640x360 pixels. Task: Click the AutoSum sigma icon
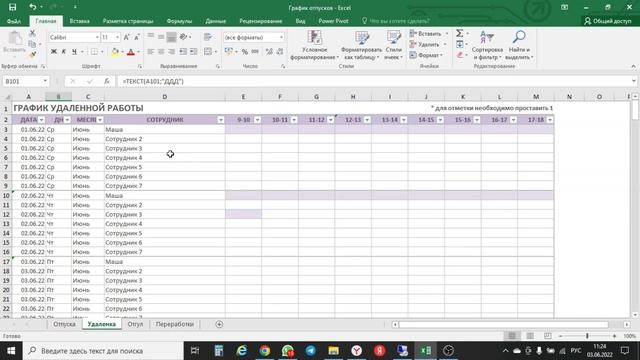(460, 33)
